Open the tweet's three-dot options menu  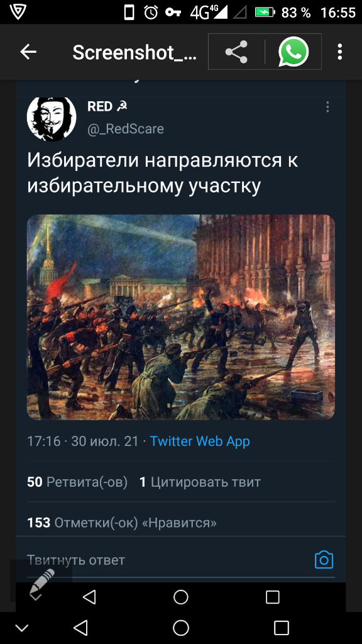(327, 107)
